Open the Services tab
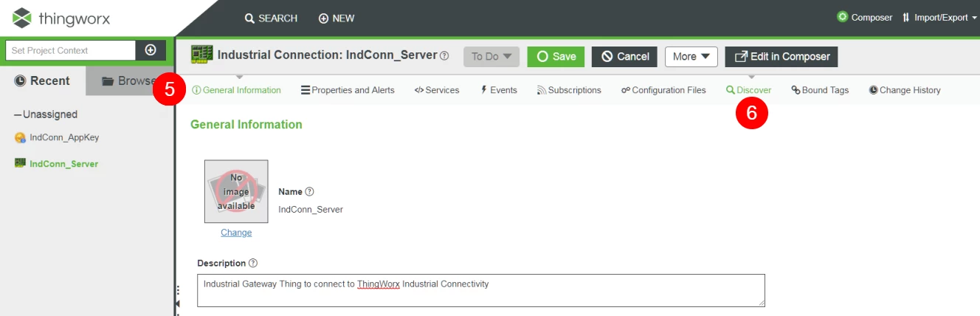 [x=437, y=90]
